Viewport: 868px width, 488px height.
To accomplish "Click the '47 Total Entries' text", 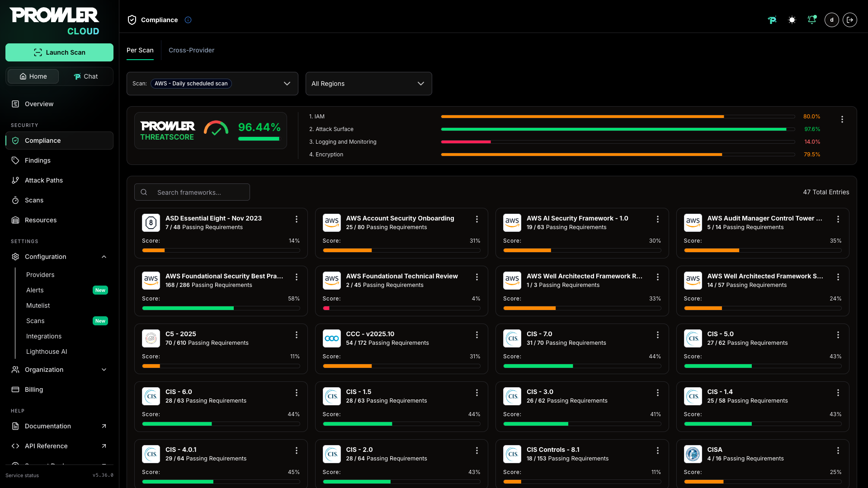I will point(826,192).
